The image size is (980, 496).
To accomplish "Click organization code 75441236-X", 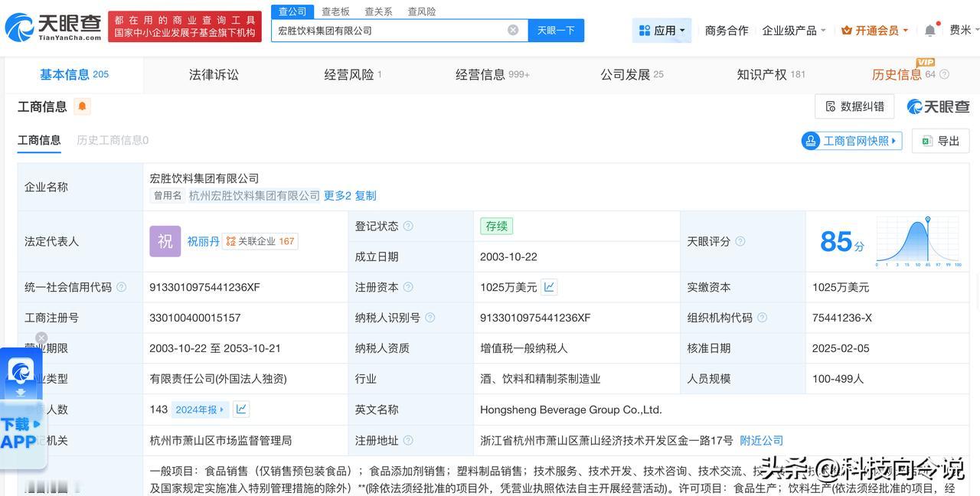I will click(x=842, y=318).
